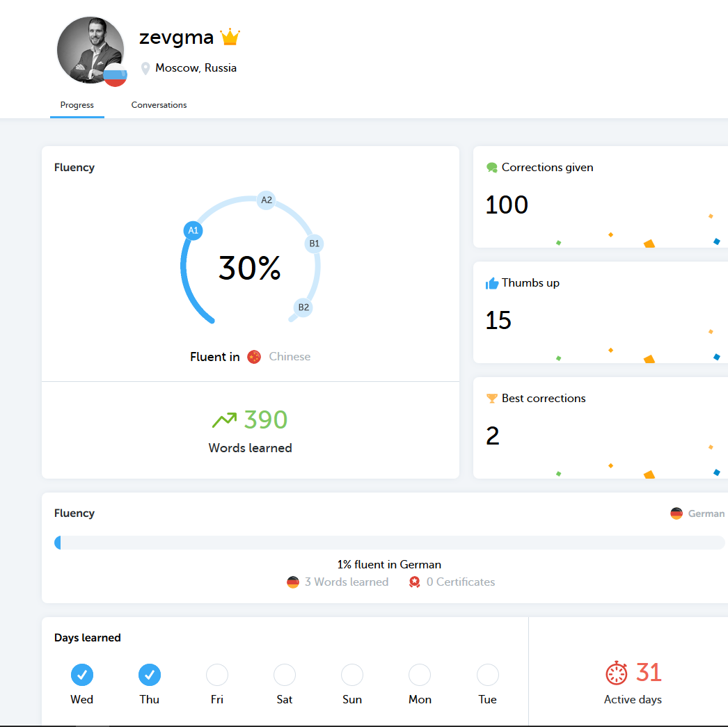This screenshot has width=728, height=727.
Task: Click the 1% fluent in German text
Action: [389, 565]
